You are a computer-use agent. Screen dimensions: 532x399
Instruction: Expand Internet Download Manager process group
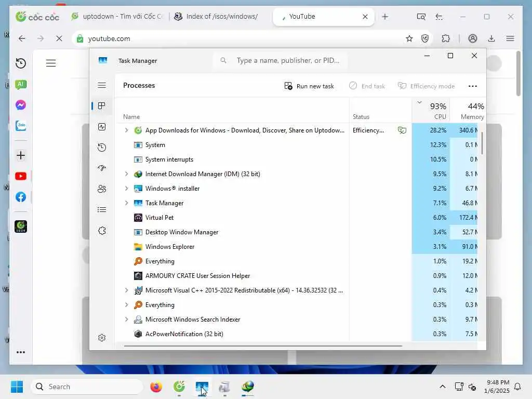pos(127,174)
